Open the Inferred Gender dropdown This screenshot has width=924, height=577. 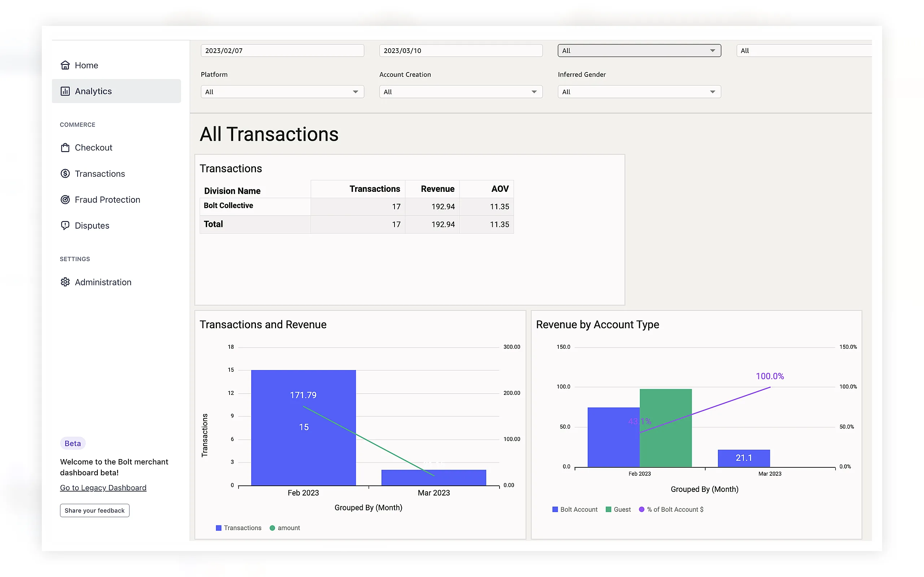639,92
